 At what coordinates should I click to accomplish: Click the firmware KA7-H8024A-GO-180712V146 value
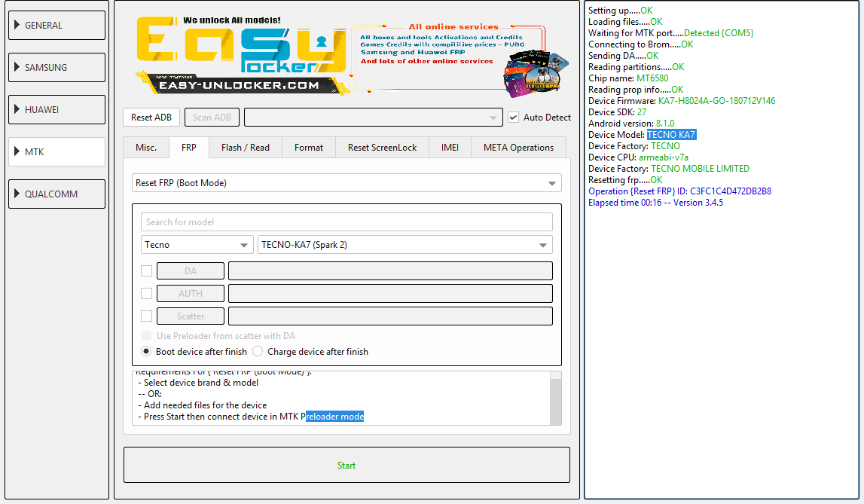coord(717,101)
